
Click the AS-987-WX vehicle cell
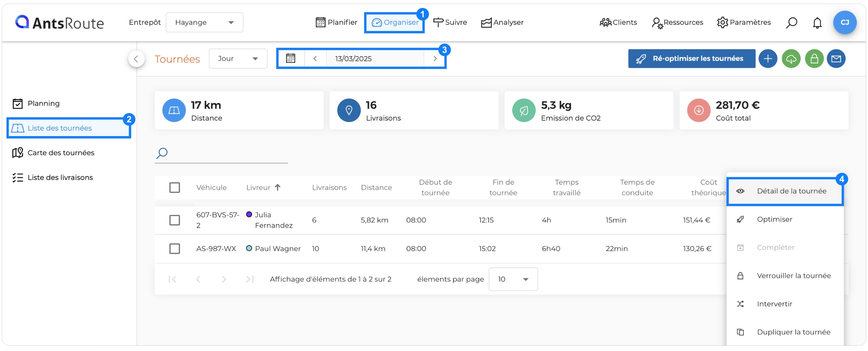coord(216,248)
